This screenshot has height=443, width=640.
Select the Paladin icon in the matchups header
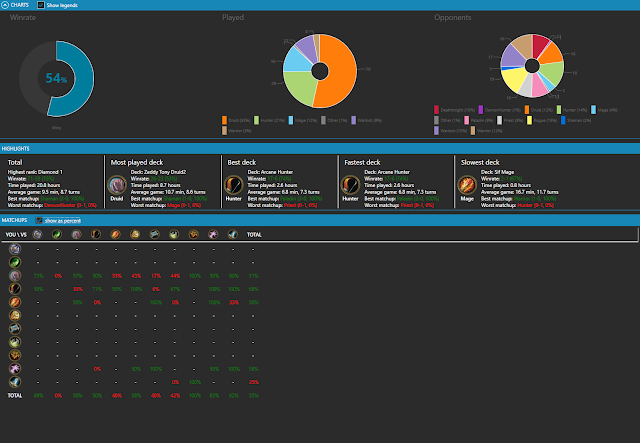[x=135, y=234]
